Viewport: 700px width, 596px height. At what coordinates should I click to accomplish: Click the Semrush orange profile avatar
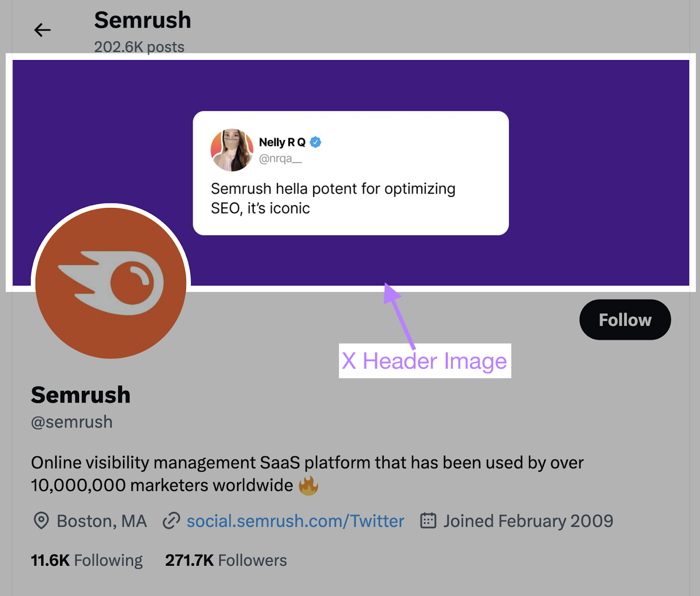111,282
